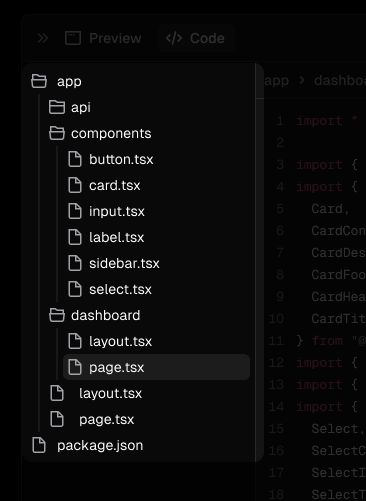The width and height of the screenshot is (366, 501).
Task: Click the 'Select,' text on line 15
Action: (x=337, y=429)
